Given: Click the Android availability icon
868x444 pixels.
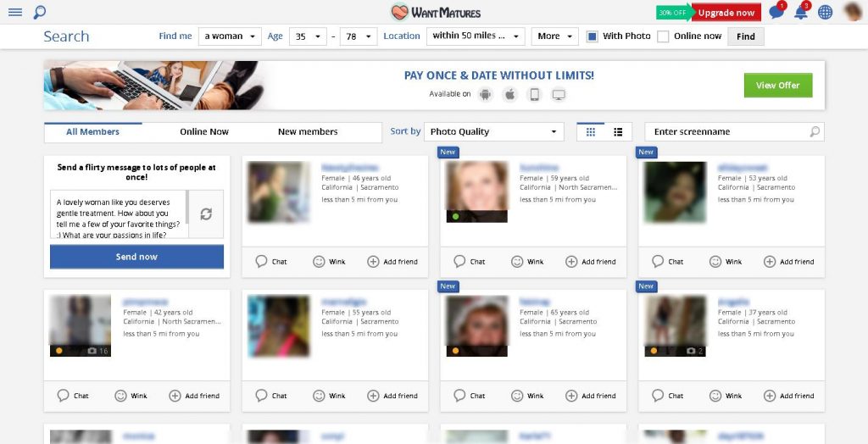Looking at the screenshot, I should 486,95.
